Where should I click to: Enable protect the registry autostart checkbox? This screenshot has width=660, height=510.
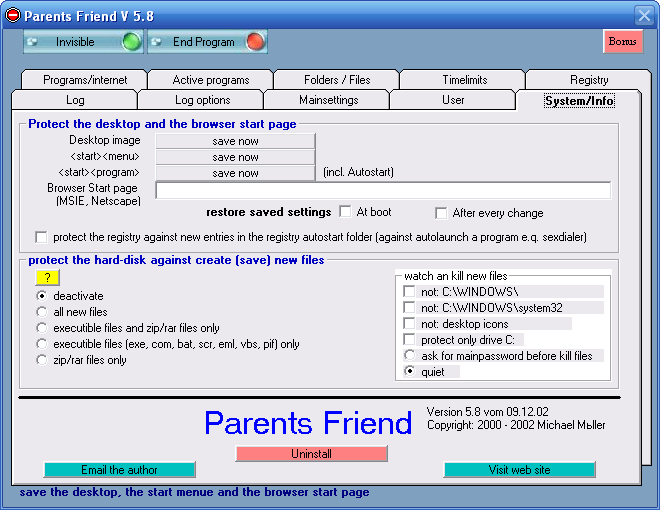(41, 237)
